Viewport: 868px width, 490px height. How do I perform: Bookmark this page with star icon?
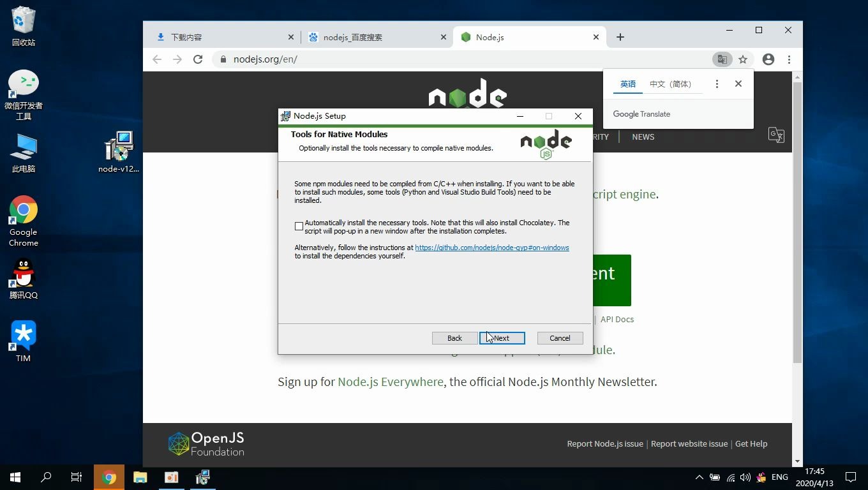[743, 59]
